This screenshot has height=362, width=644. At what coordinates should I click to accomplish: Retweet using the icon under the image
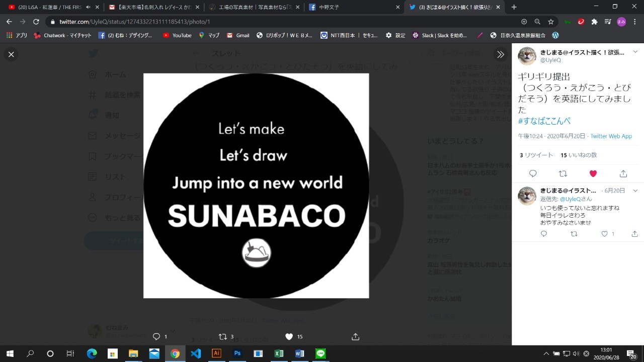click(x=223, y=336)
